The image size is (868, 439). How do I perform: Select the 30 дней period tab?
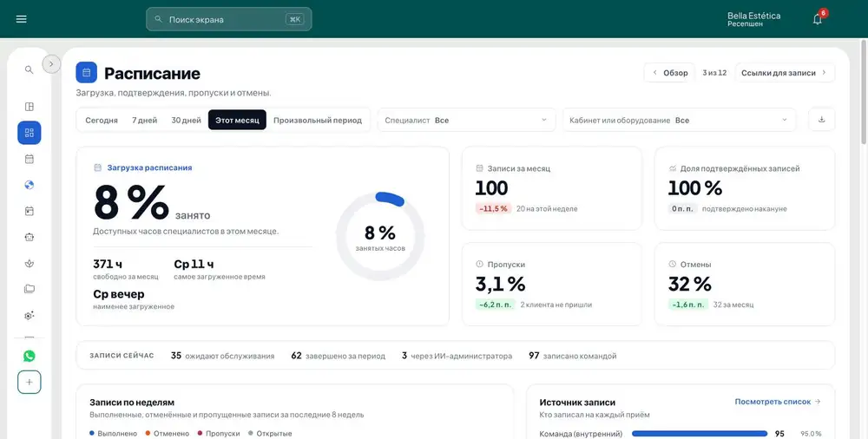[x=186, y=120]
